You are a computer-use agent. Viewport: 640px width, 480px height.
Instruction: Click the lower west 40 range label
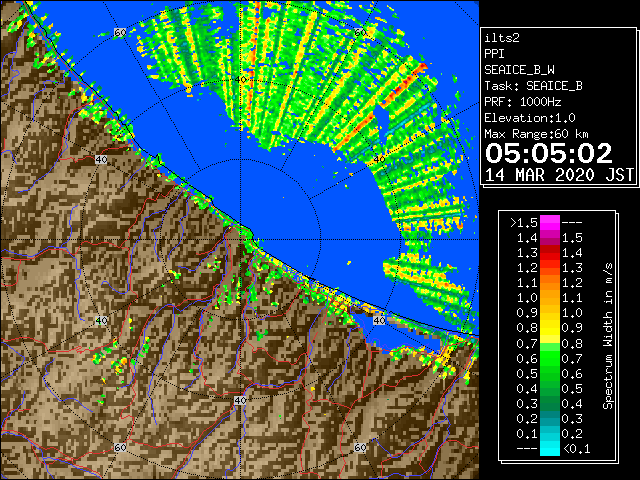coord(101,320)
